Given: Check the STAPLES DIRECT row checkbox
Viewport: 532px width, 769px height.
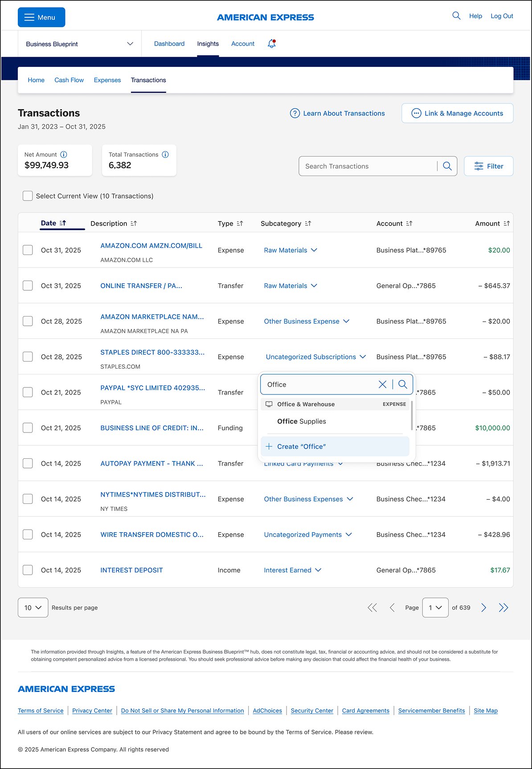Looking at the screenshot, I should pos(28,357).
